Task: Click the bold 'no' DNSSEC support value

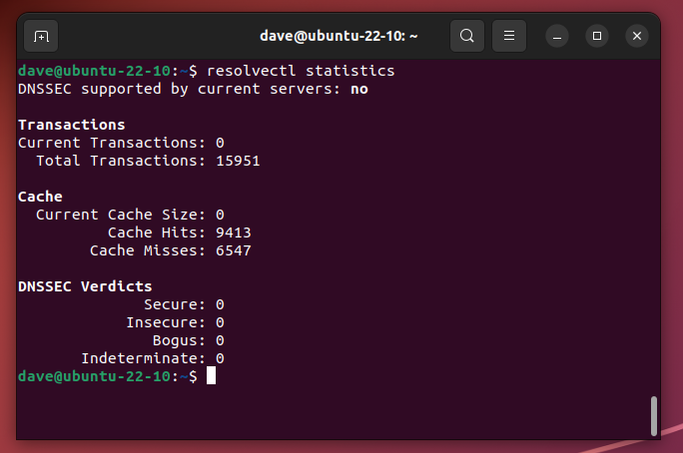Action: (359, 89)
